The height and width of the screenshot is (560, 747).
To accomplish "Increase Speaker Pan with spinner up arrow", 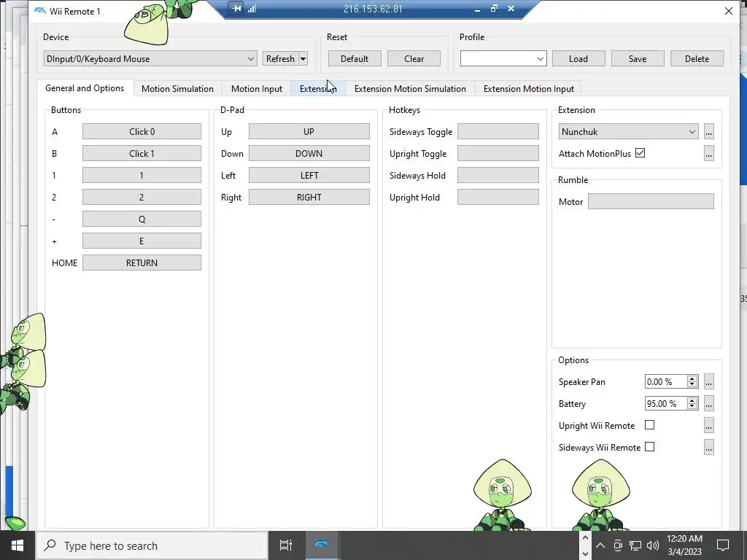I will coord(692,378).
